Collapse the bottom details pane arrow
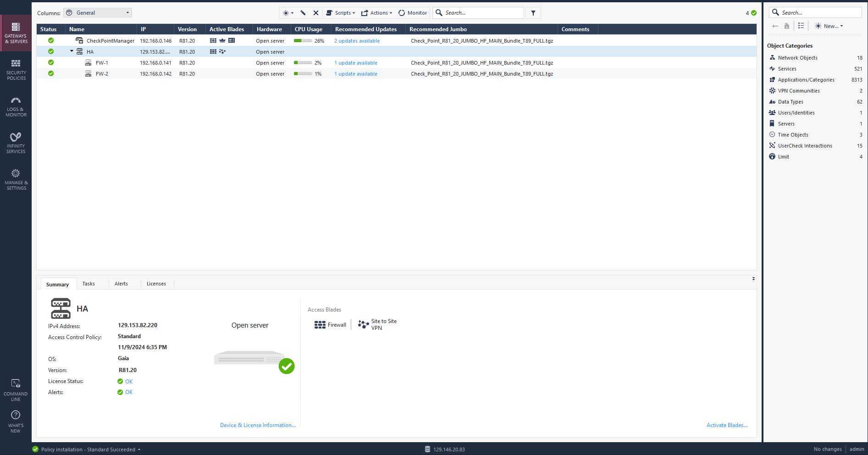 point(753,279)
